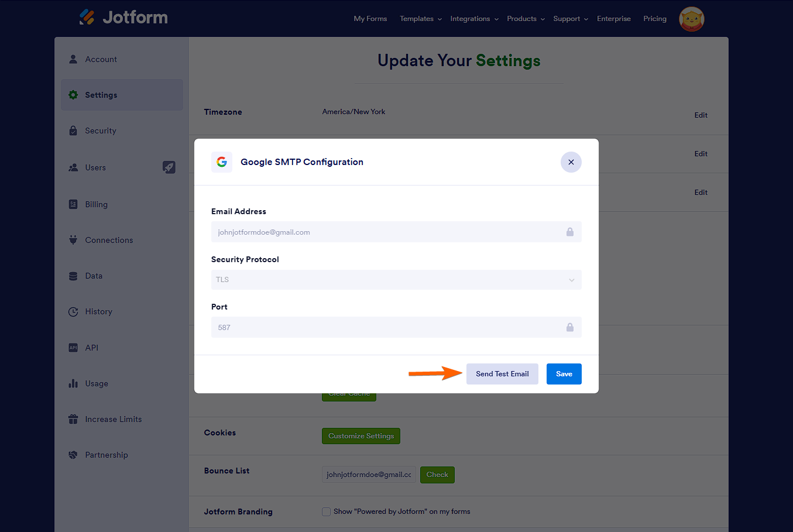Image resolution: width=793 pixels, height=532 pixels.
Task: Open the History section in sidebar
Action: (98, 312)
